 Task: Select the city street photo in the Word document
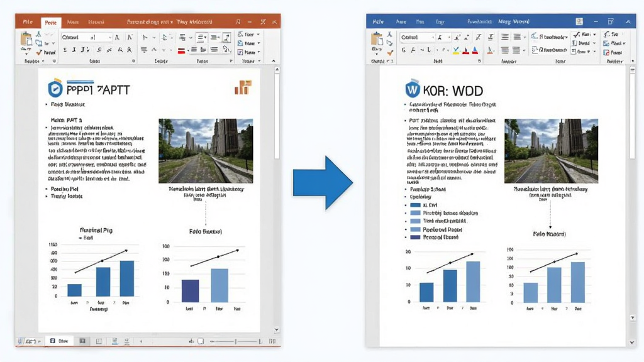(x=551, y=151)
